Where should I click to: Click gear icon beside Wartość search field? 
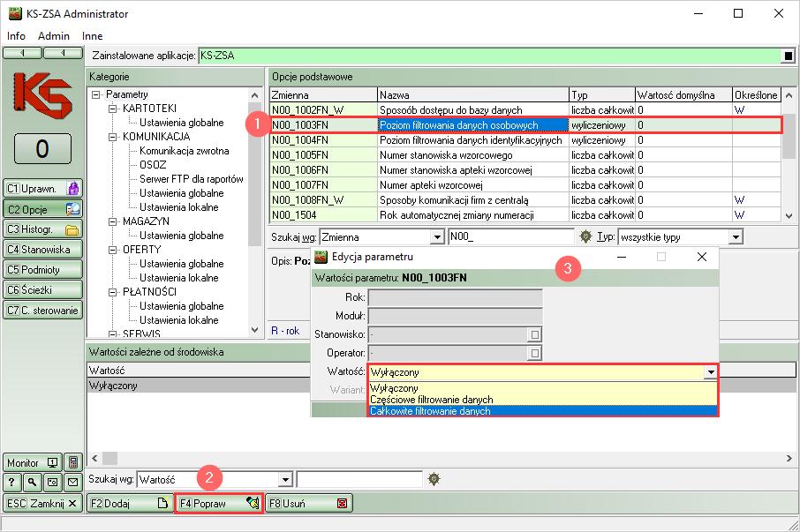pos(434,479)
